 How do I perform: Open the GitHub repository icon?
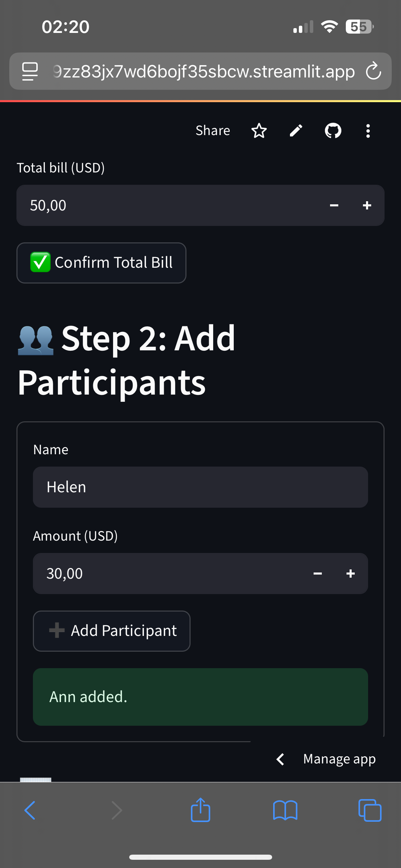[333, 131]
